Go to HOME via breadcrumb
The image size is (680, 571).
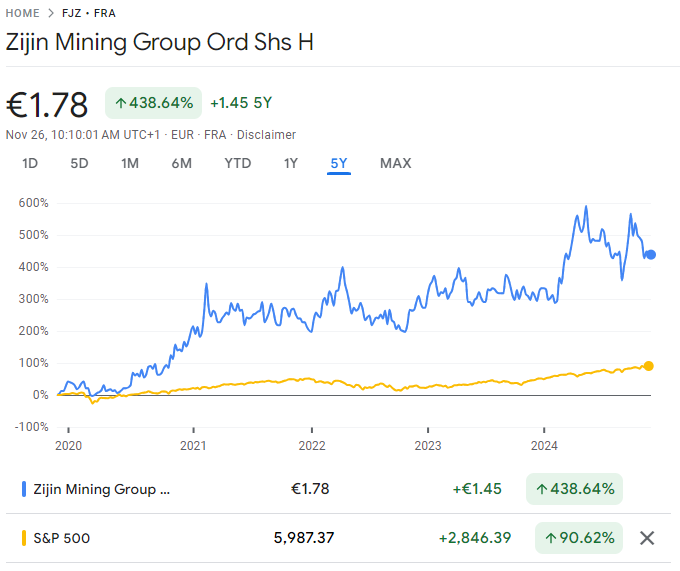pyautogui.click(x=23, y=13)
